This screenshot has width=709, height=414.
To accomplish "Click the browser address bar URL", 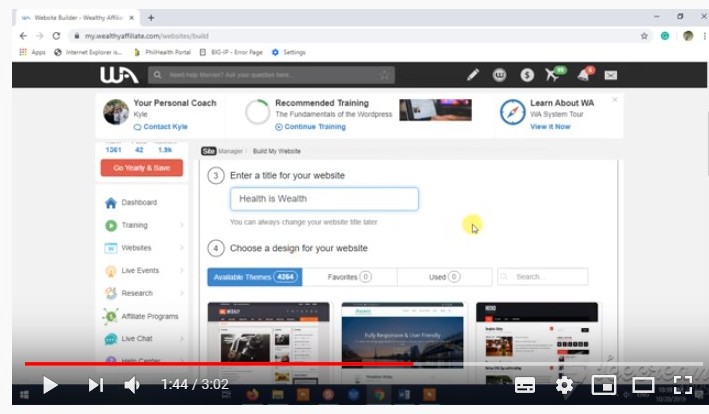I will click(147, 36).
